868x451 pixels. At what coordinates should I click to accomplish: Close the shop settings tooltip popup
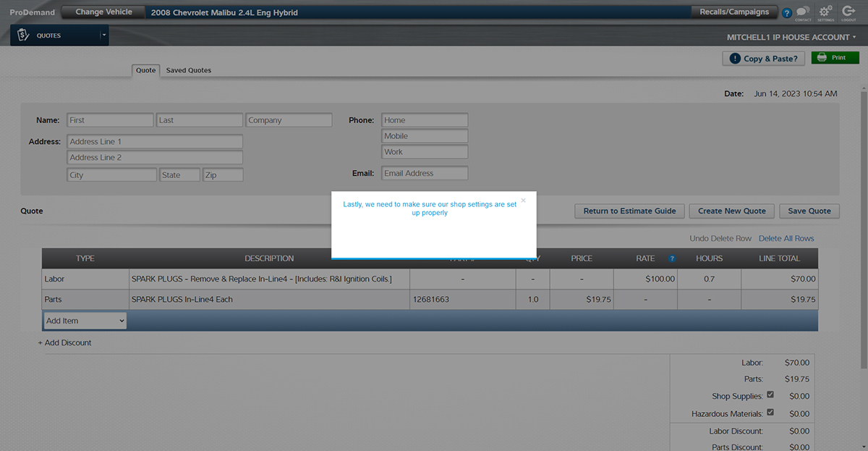[524, 201]
